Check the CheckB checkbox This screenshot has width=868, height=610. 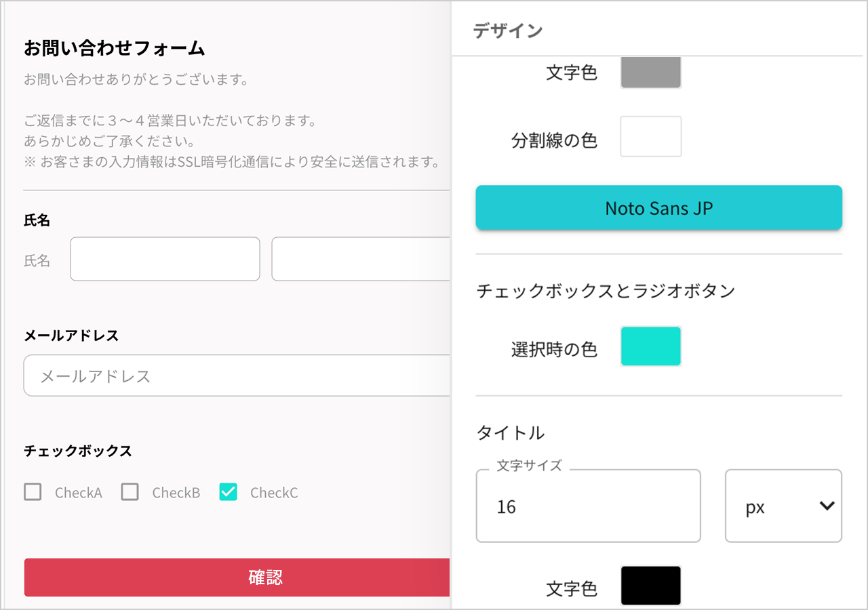[130, 493]
